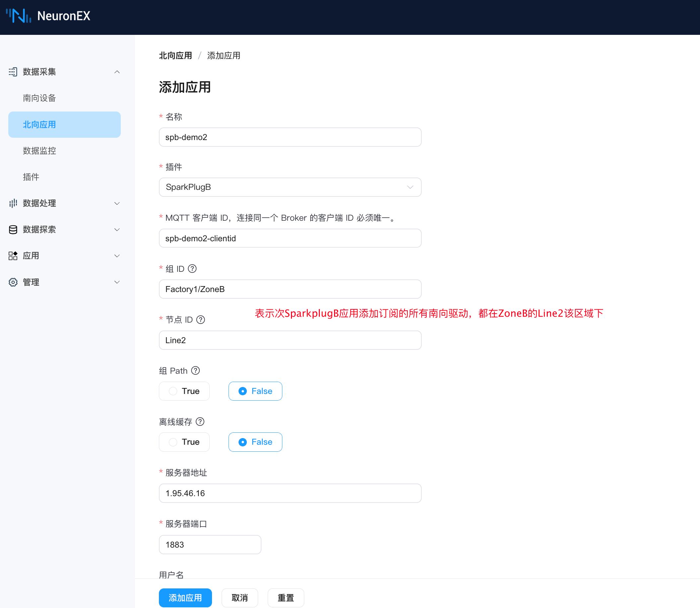Collapse the 数据采集 menu chevron

(117, 72)
